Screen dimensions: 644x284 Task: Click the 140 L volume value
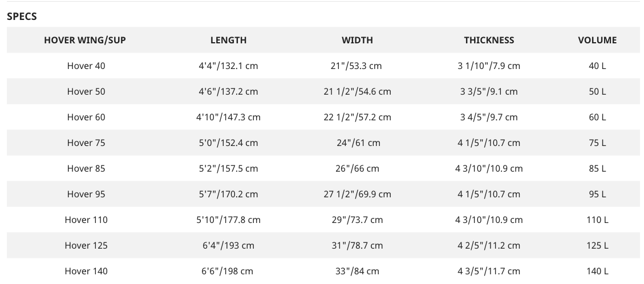tap(597, 271)
